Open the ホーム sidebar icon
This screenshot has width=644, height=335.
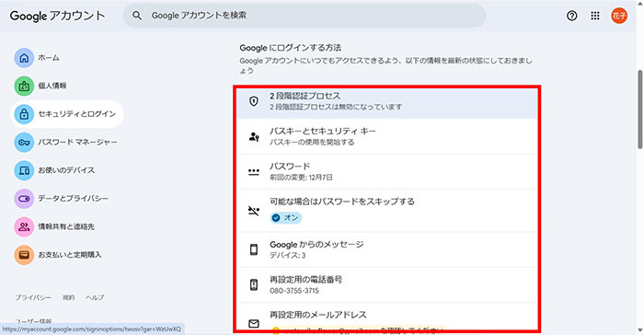point(24,58)
